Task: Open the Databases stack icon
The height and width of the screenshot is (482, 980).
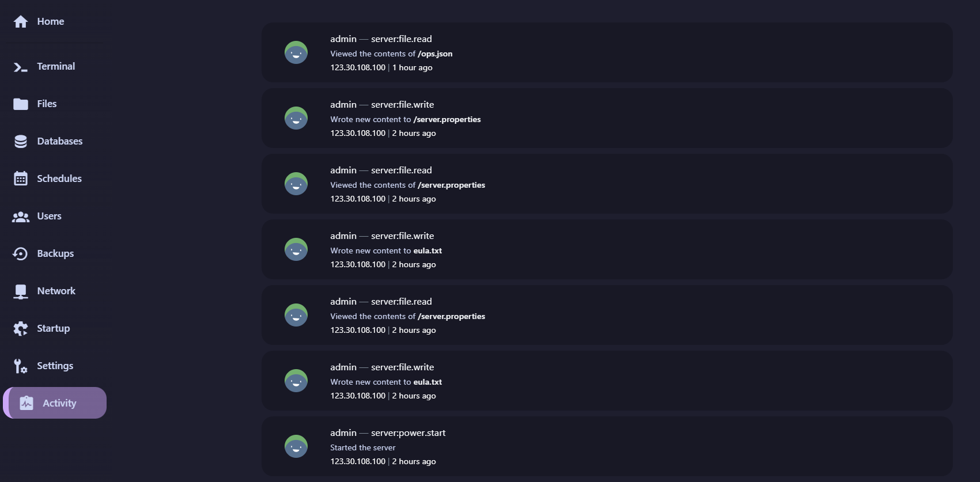Action: tap(21, 142)
